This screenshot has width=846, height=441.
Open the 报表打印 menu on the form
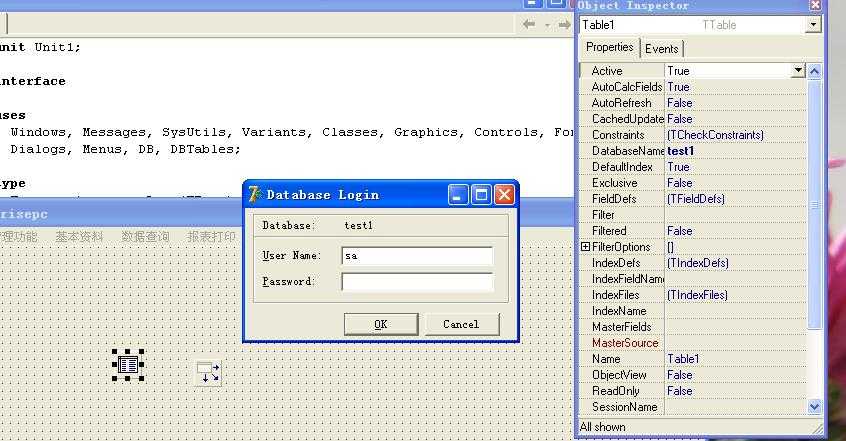tap(212, 236)
